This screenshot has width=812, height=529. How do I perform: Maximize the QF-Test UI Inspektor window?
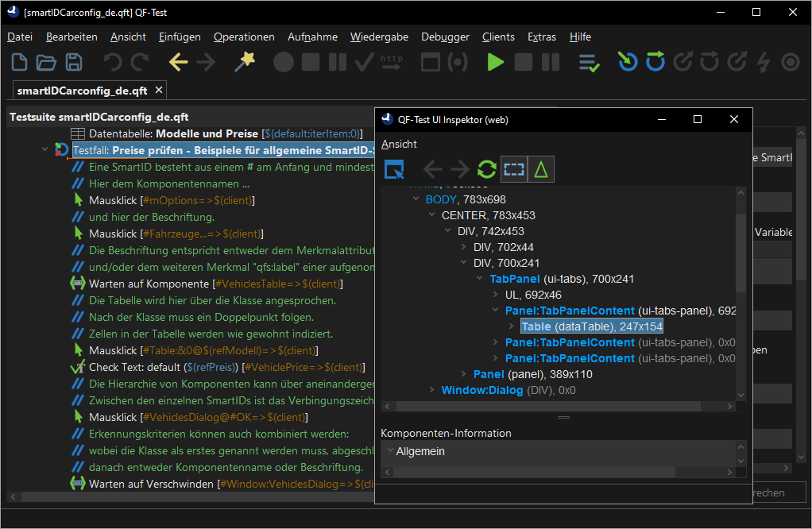point(698,119)
